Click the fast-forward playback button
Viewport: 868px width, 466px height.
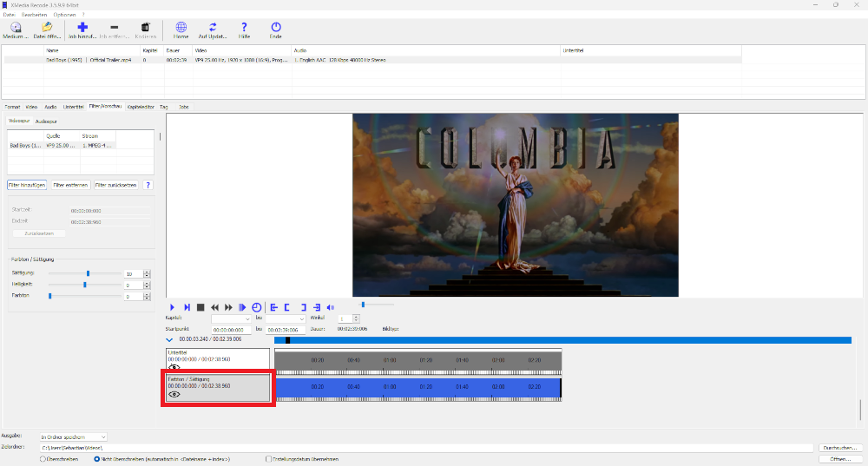click(228, 307)
